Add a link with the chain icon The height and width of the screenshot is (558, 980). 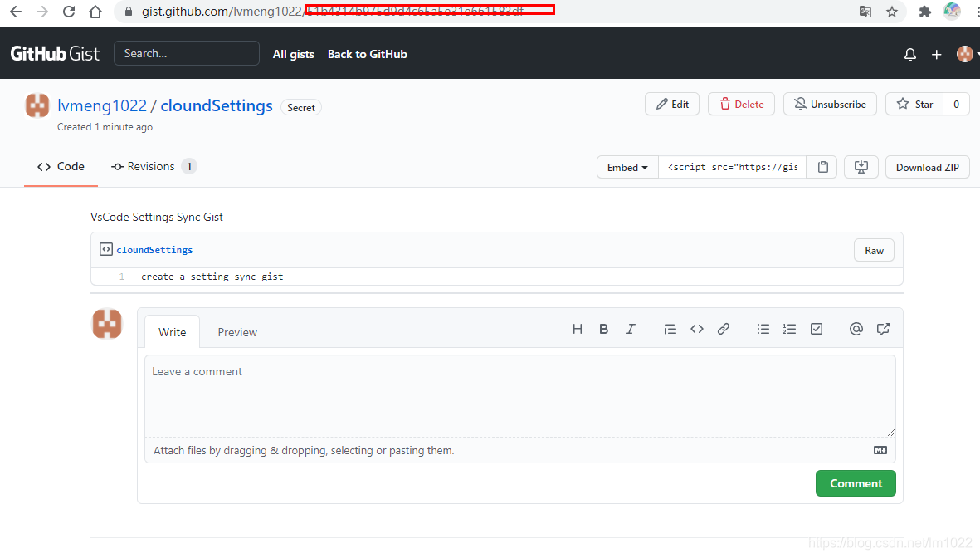(x=723, y=329)
